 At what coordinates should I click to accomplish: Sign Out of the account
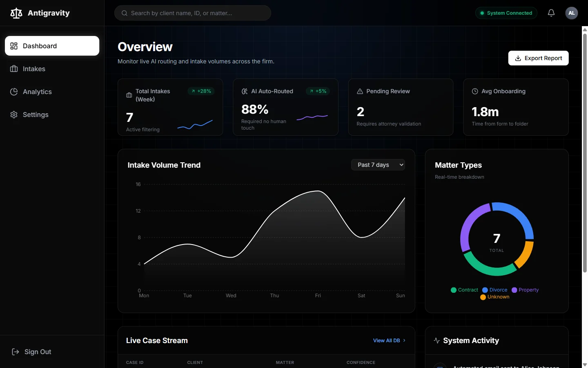coord(52,352)
